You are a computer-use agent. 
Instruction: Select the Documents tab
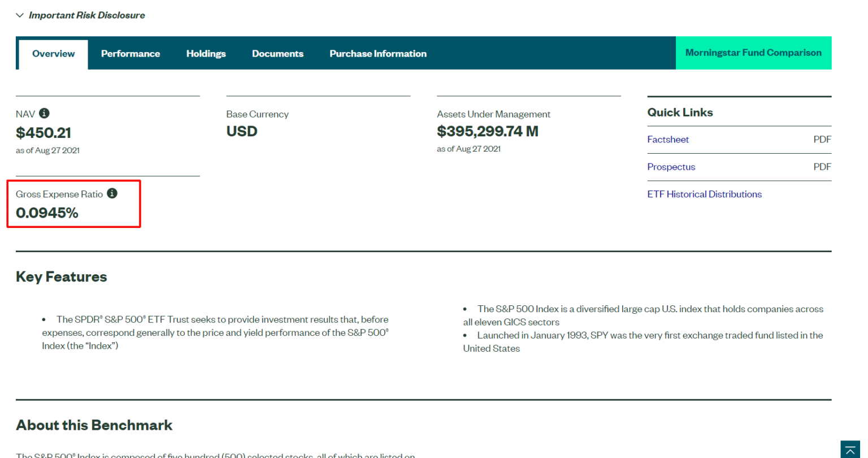click(277, 53)
